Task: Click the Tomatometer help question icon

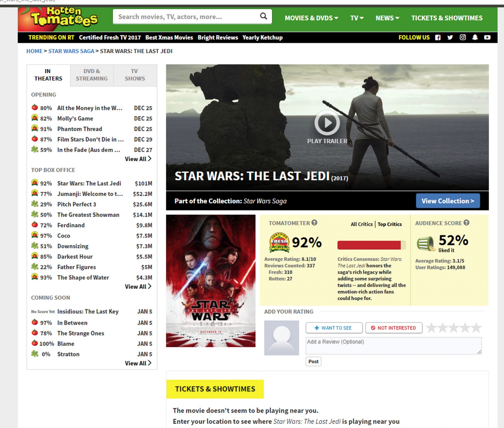Action: click(x=314, y=223)
